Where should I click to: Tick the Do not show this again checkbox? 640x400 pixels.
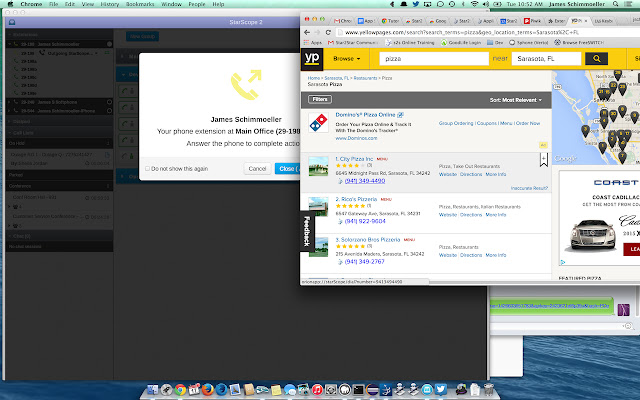pos(147,169)
